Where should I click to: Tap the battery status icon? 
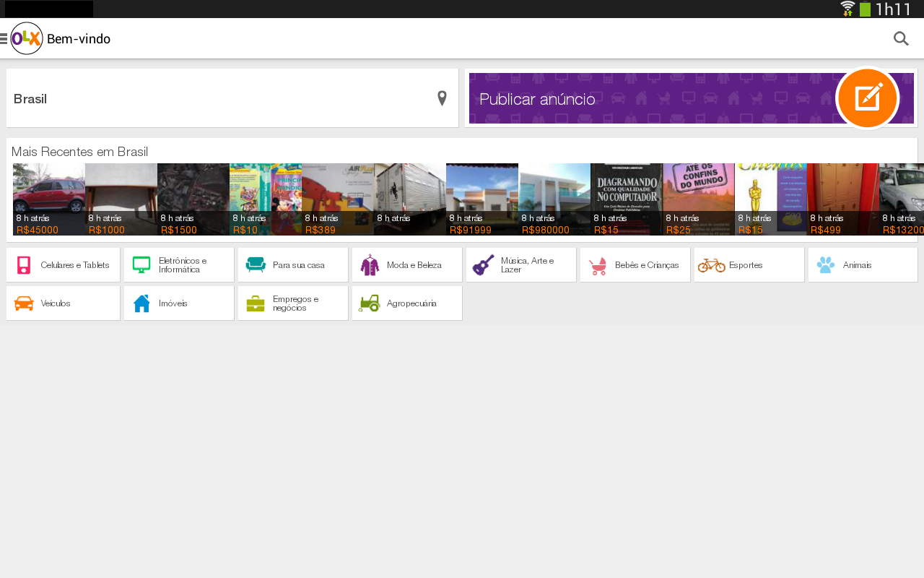[x=865, y=9]
